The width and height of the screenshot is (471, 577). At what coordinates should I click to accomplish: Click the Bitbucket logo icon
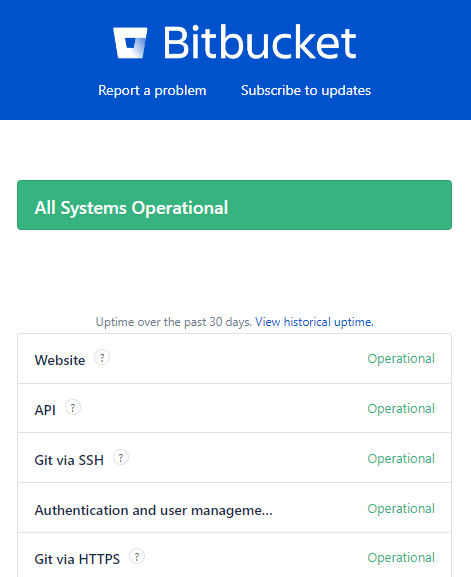point(130,43)
